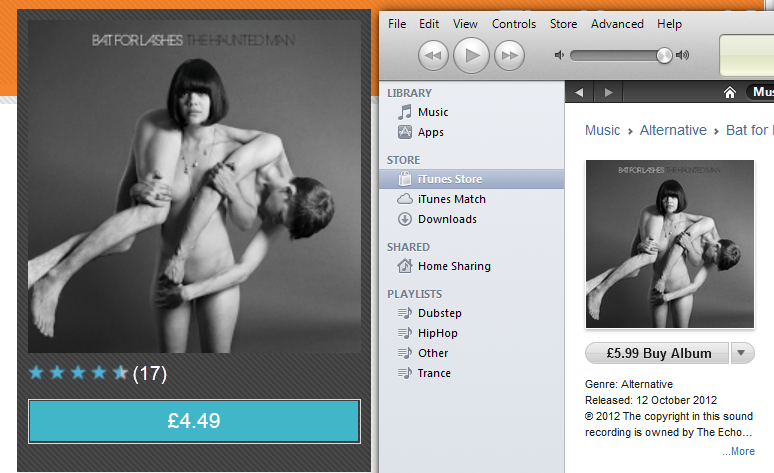
Task: Click the HipHop playlist icon
Action: [405, 333]
